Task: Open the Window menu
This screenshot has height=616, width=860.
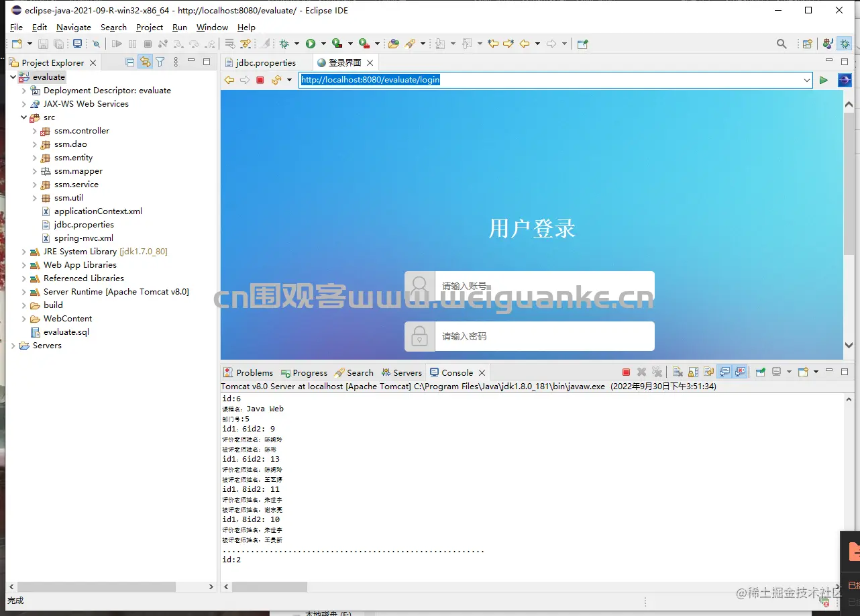Action: point(212,28)
